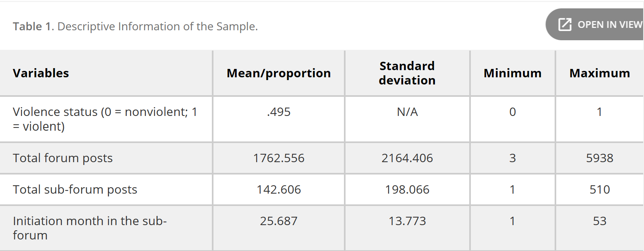The image size is (644, 251).
Task: Click the Mean/proportion column header
Action: (x=279, y=73)
